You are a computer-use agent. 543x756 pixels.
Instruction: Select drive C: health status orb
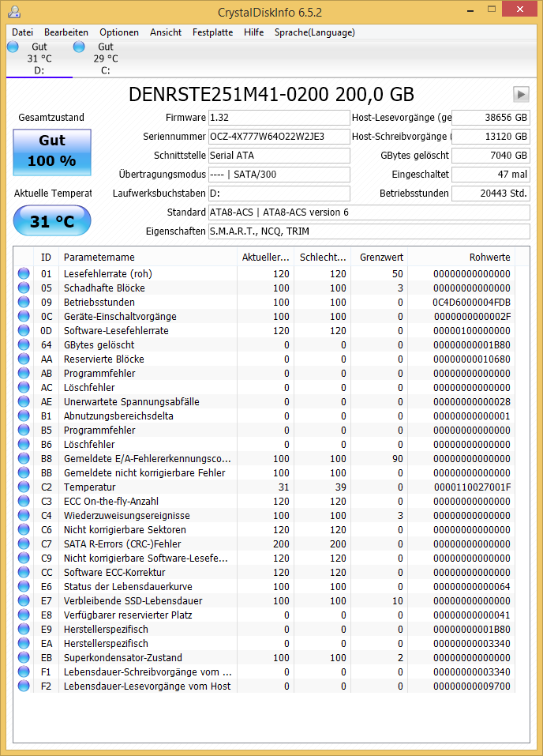click(79, 47)
